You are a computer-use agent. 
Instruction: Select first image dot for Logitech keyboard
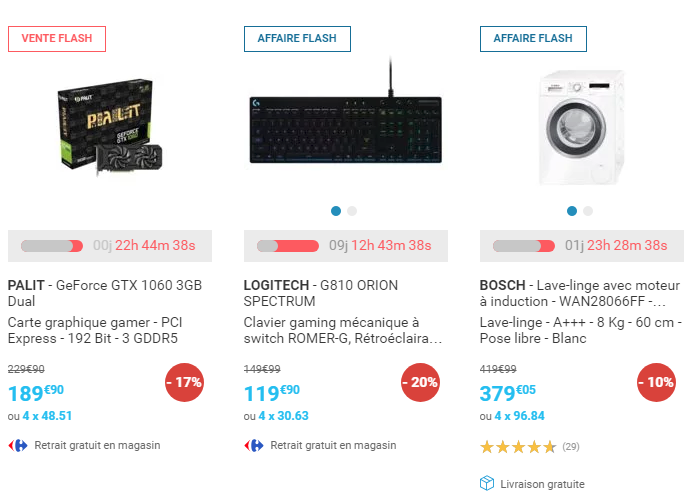point(336,211)
